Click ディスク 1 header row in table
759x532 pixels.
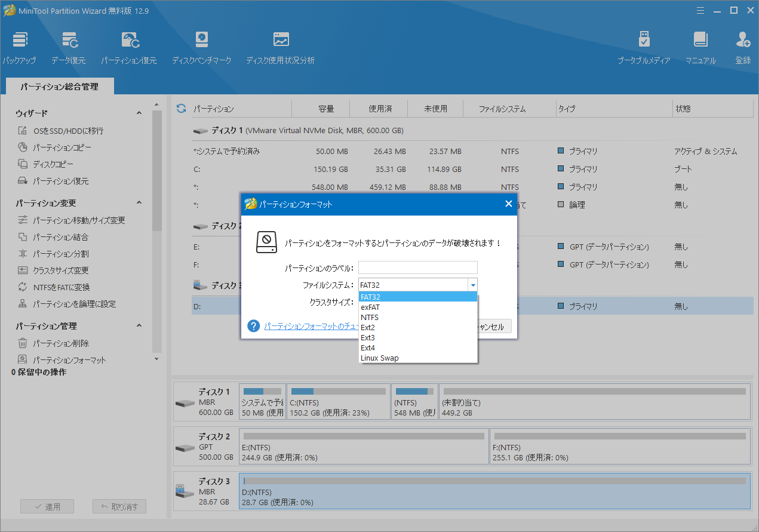(472, 130)
